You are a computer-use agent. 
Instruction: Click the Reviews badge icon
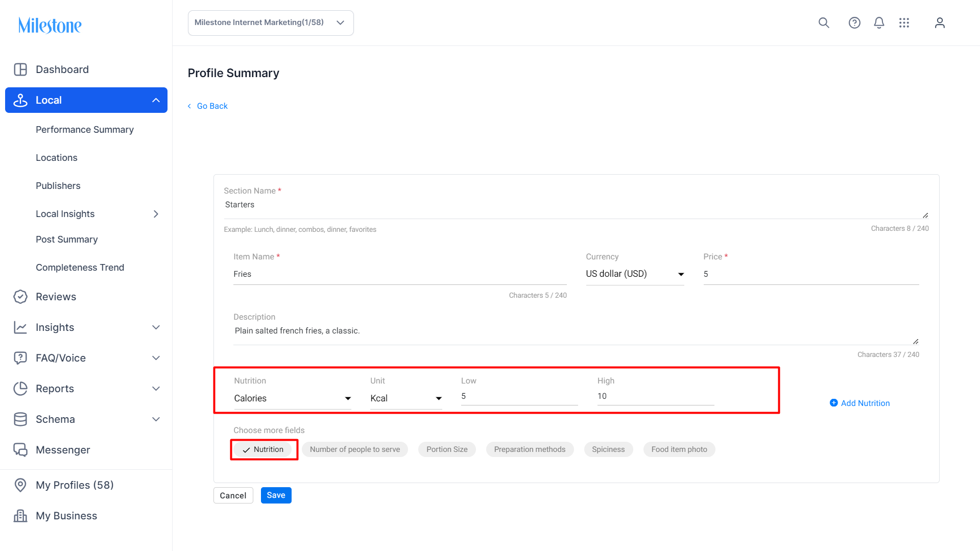pos(20,297)
